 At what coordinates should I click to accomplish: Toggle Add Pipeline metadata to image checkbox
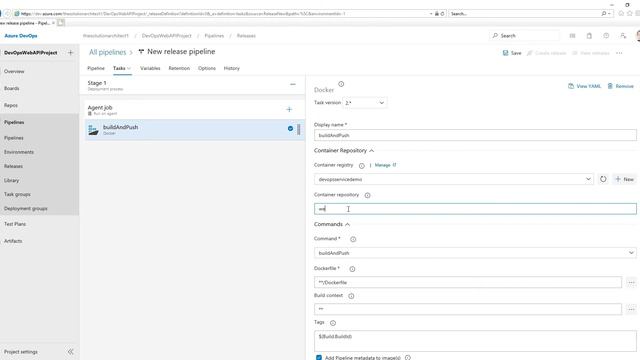point(319,358)
